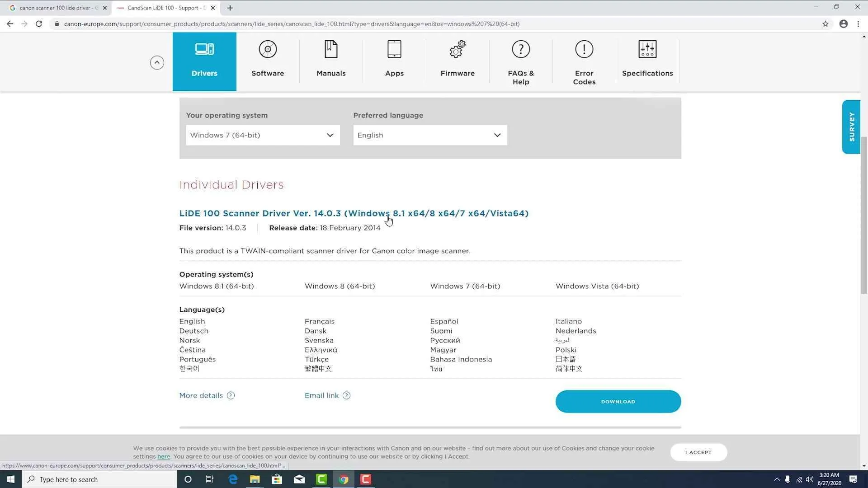Click the site lock icon

tap(57, 24)
